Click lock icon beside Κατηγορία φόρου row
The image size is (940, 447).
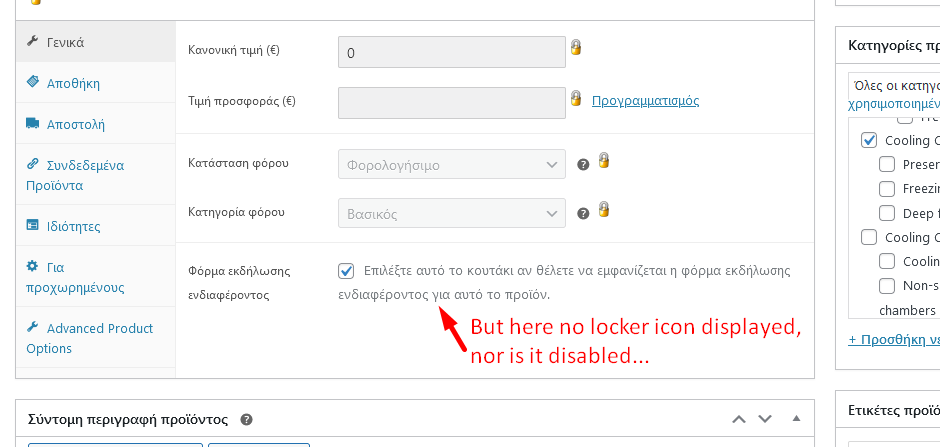click(604, 209)
